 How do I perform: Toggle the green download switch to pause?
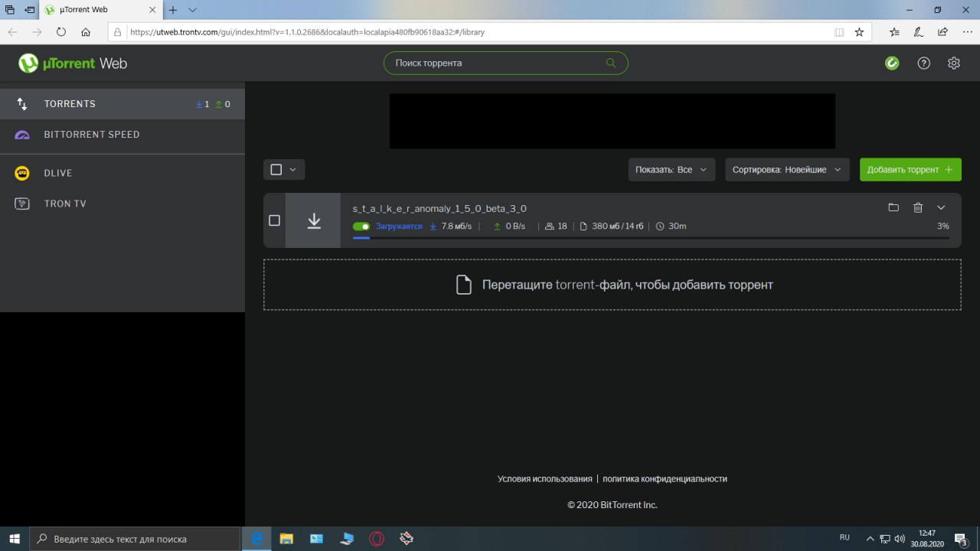pos(361,227)
